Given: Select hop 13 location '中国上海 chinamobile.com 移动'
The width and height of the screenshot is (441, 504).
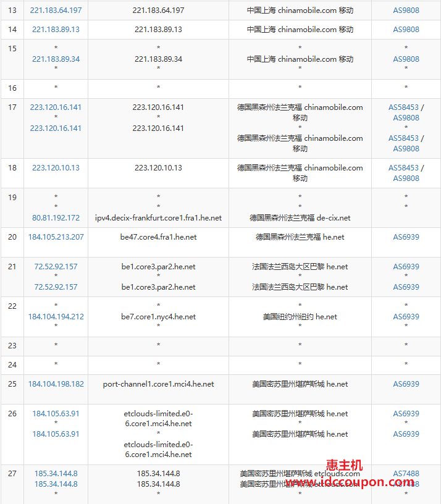Looking at the screenshot, I should [300, 10].
